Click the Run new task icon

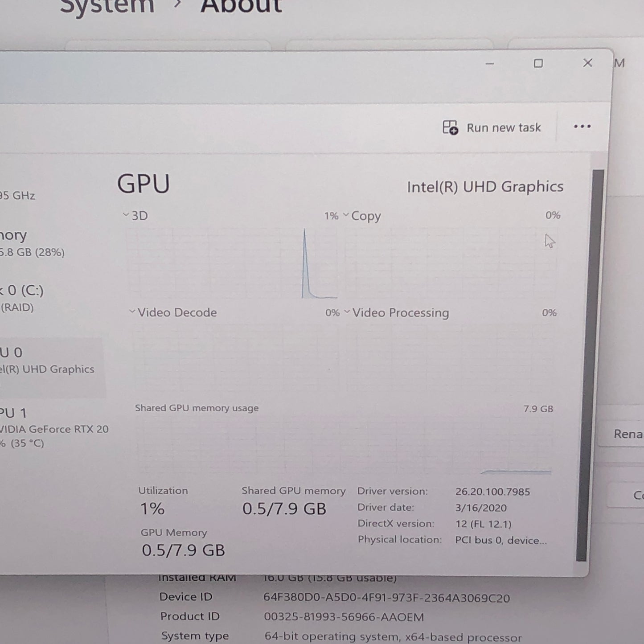tap(450, 127)
